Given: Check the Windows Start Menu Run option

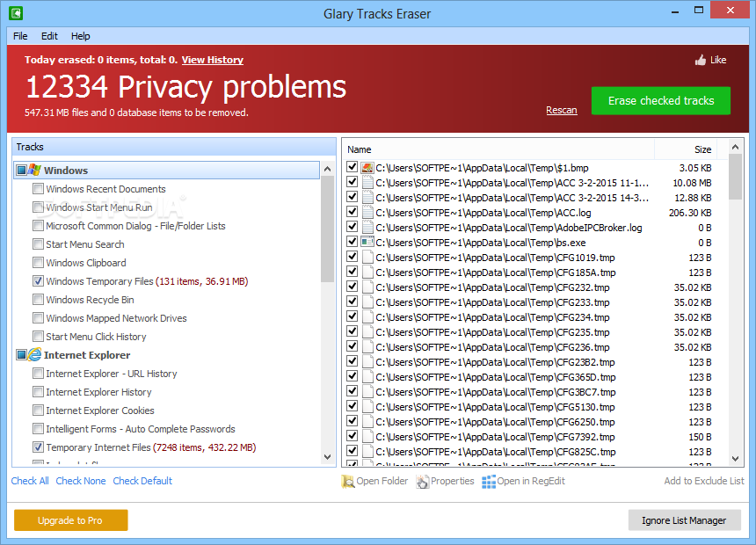Looking at the screenshot, I should tap(38, 207).
